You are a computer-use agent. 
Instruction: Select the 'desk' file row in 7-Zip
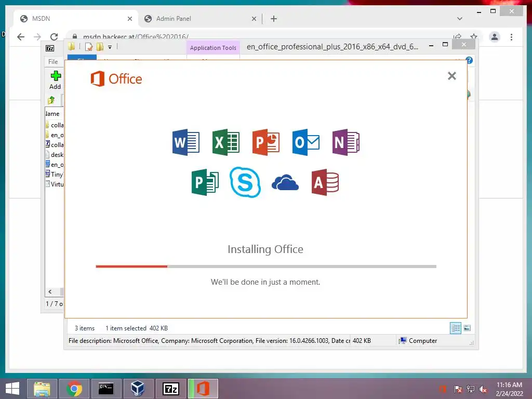[54, 155]
